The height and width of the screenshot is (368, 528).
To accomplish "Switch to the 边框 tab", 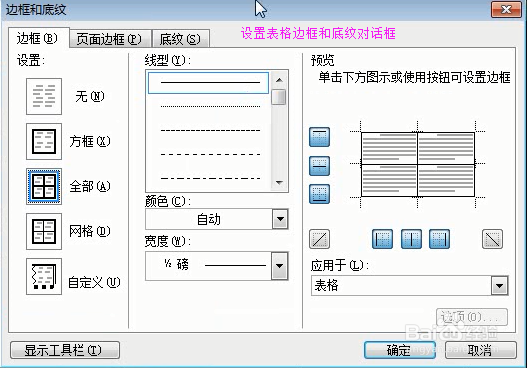I will coord(38,38).
